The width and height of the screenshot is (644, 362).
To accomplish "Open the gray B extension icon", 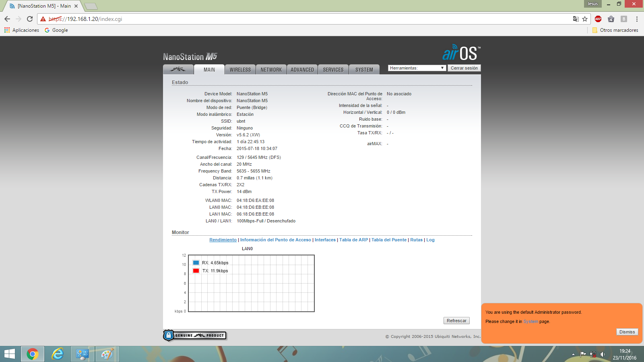I will click(x=624, y=19).
